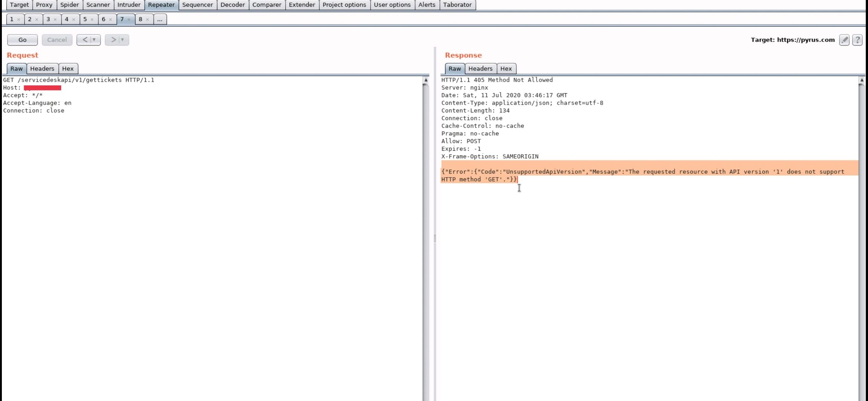This screenshot has width=868, height=401.
Task: Close Repeater tab 7
Action: point(129,19)
